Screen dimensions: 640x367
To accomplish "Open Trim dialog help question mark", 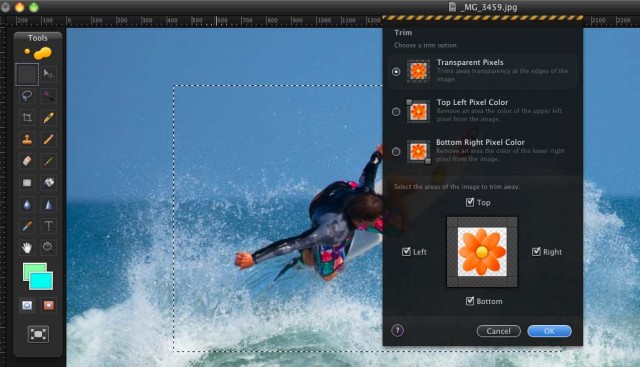I will click(397, 330).
